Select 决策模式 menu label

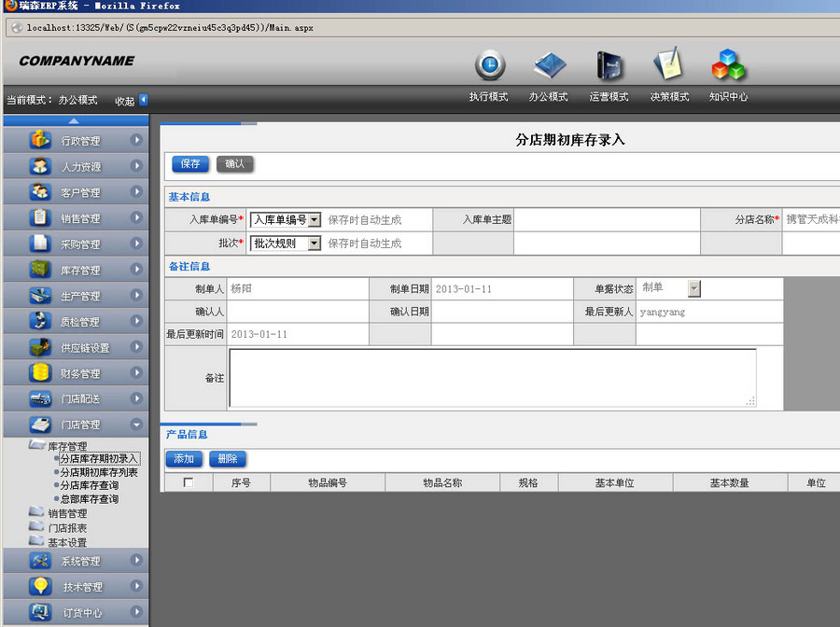[x=669, y=97]
